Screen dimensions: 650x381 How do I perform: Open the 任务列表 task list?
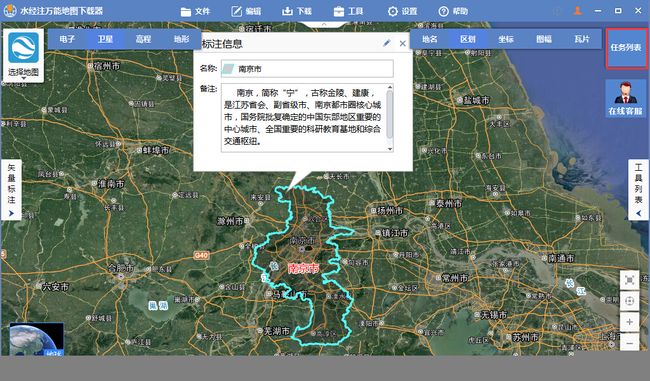pyautogui.click(x=626, y=48)
